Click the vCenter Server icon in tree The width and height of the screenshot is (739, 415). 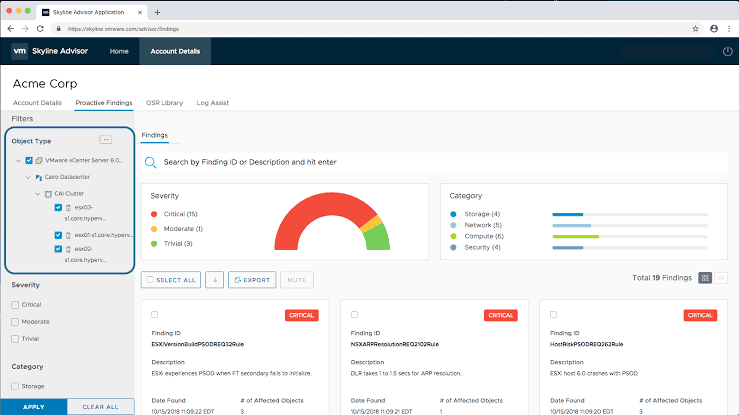39,161
